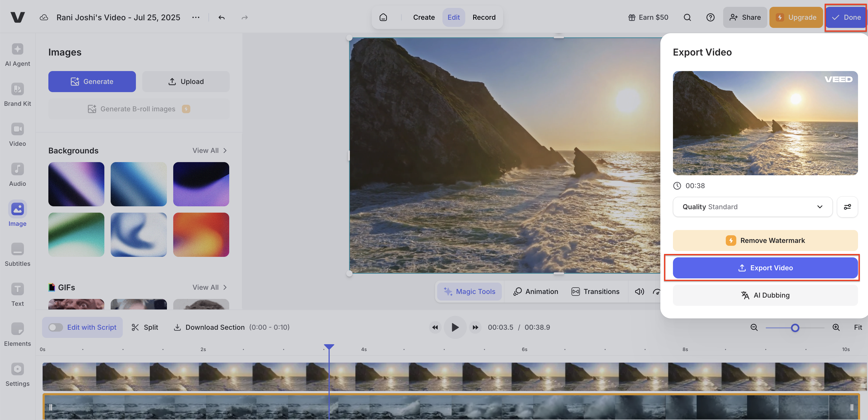Open the Quality Standard dropdown
The image size is (868, 420).
click(752, 207)
